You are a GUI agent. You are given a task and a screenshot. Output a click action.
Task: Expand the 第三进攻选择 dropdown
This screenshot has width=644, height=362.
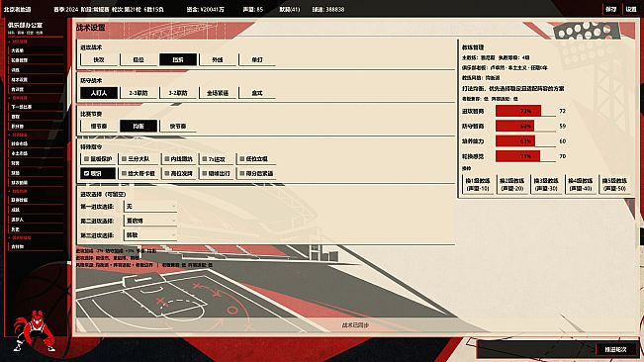point(150,235)
